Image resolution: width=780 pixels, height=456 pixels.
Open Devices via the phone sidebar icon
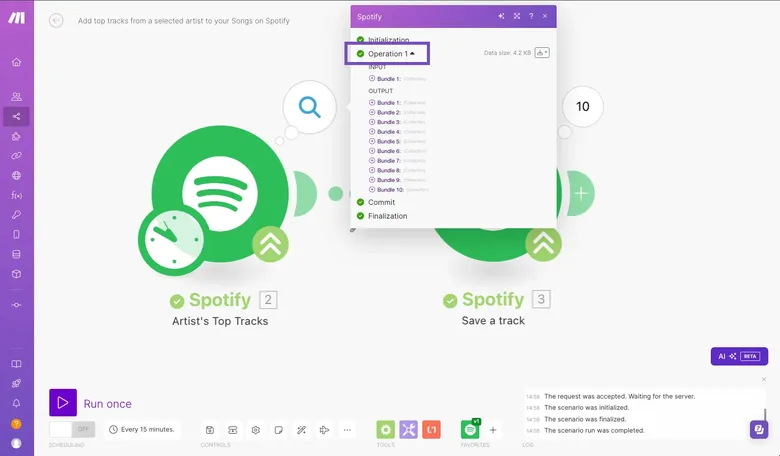[x=16, y=234]
